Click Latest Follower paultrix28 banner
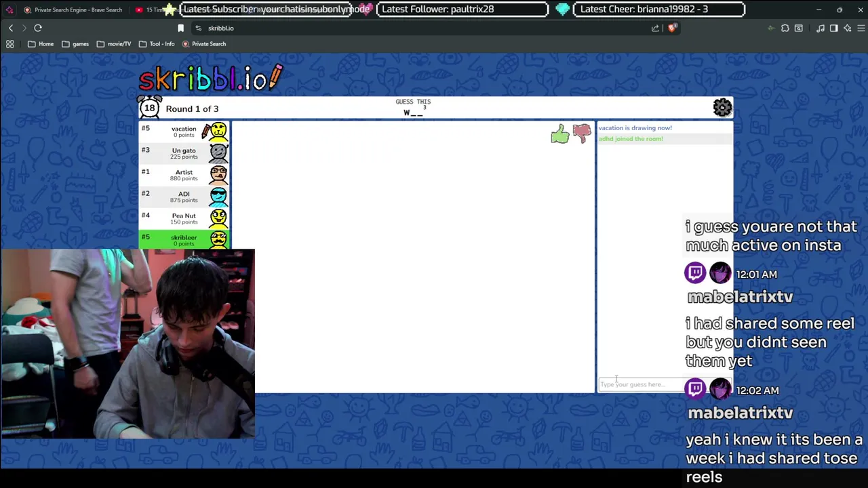The width and height of the screenshot is (868, 488). click(x=462, y=9)
